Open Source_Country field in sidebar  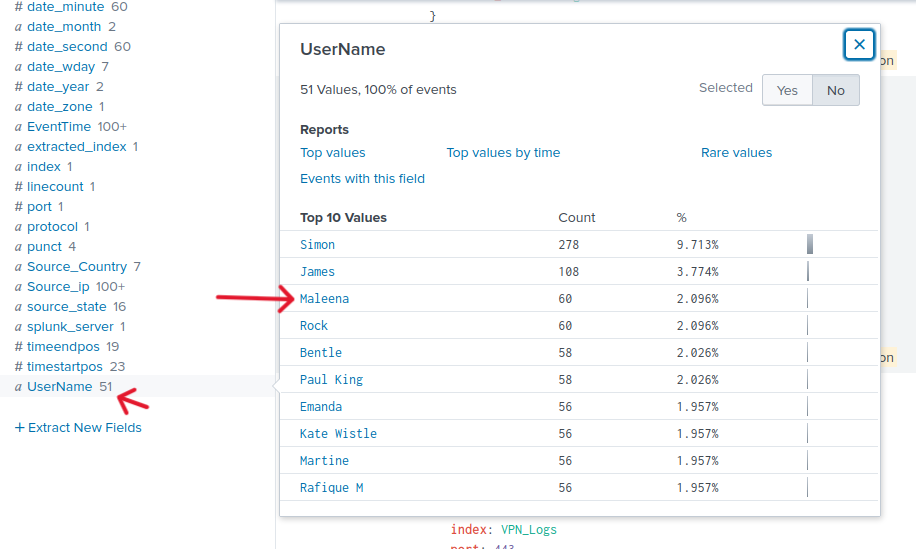coord(77,267)
